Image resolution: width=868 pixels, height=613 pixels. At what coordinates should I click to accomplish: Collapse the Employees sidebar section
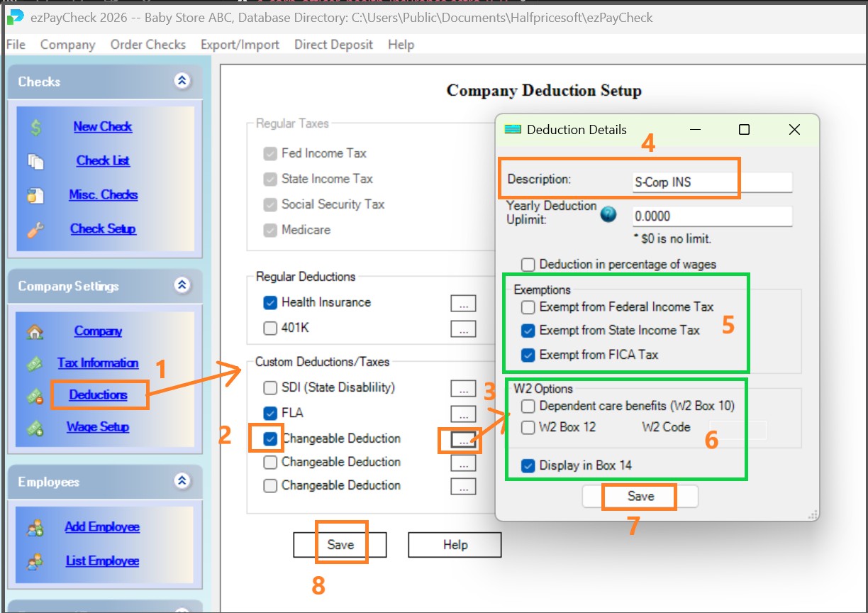coord(182,482)
